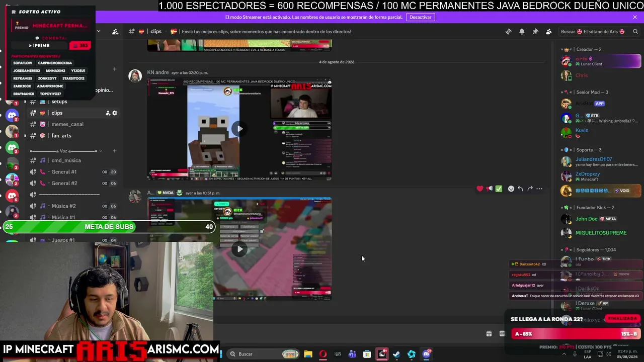Dismiss the Streamer mode banner
The width and height of the screenshot is (644, 362).
coord(635,17)
